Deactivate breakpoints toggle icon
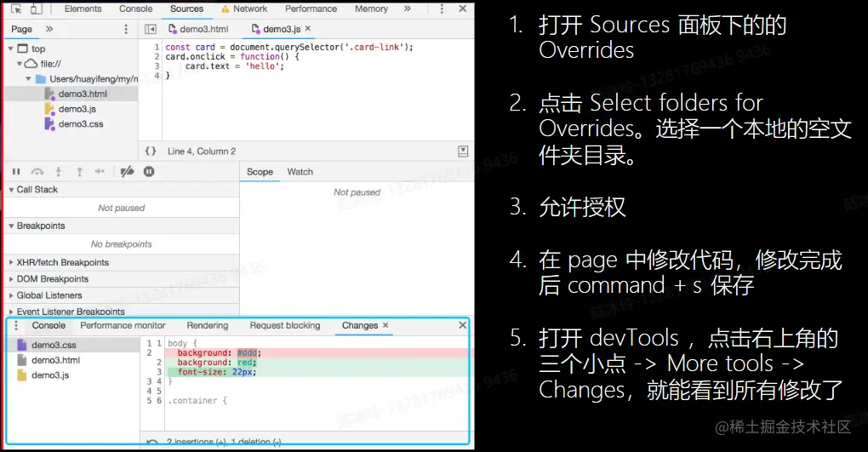Screen dimensions: 868x452 128,172
